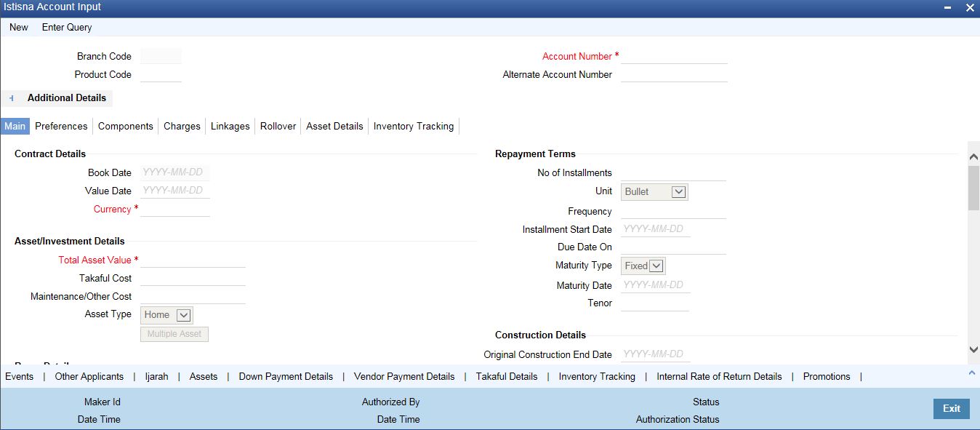Screen dimensions: 980x430
Task: Click the Repayment Terms heading text
Action: [535, 154]
